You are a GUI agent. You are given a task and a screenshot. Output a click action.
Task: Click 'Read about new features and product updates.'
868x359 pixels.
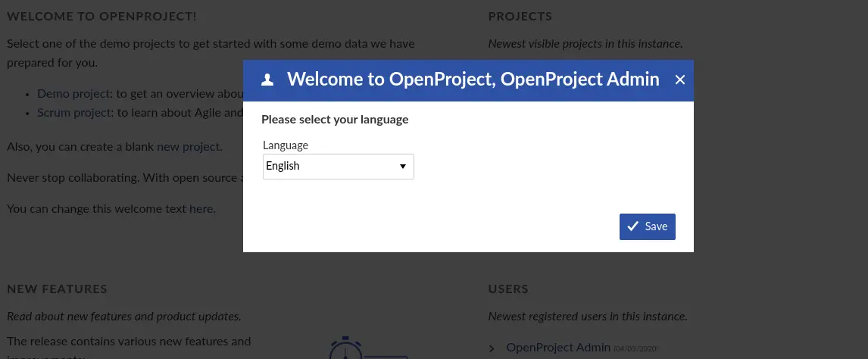[x=124, y=317]
